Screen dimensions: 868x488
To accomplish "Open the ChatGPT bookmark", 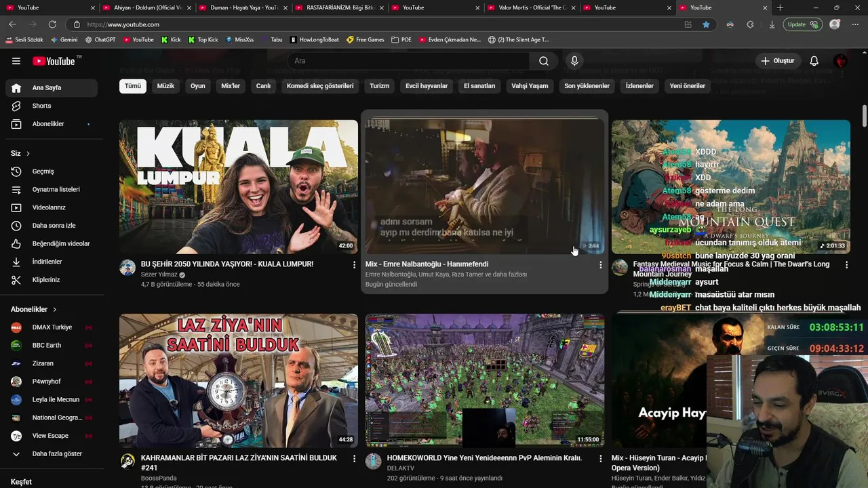I will pos(100,40).
